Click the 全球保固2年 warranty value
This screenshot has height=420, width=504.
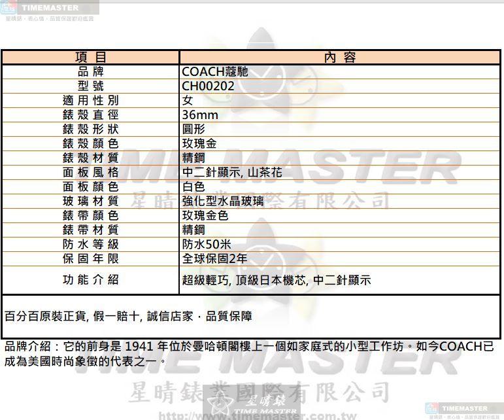point(214,258)
